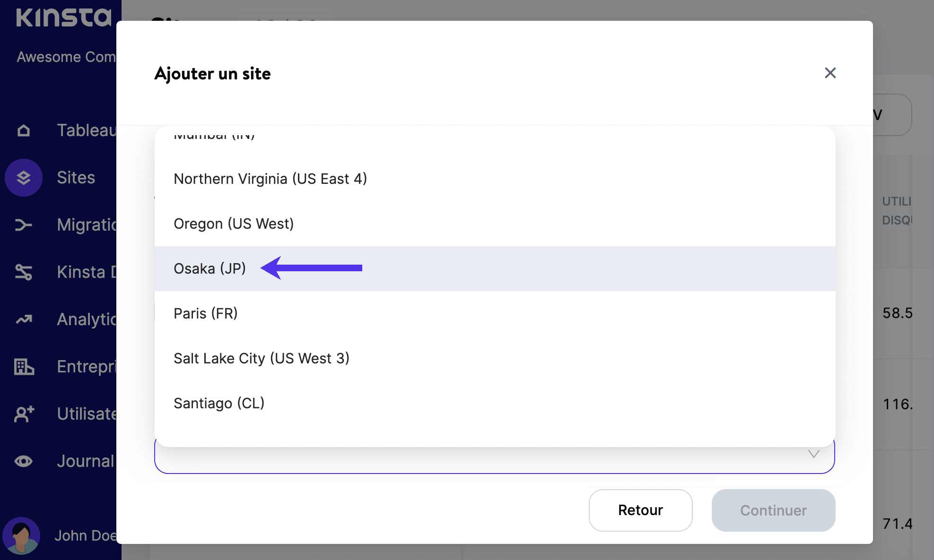Pick Oregon (US West) location
Viewport: 934px width, 560px height.
(x=234, y=224)
